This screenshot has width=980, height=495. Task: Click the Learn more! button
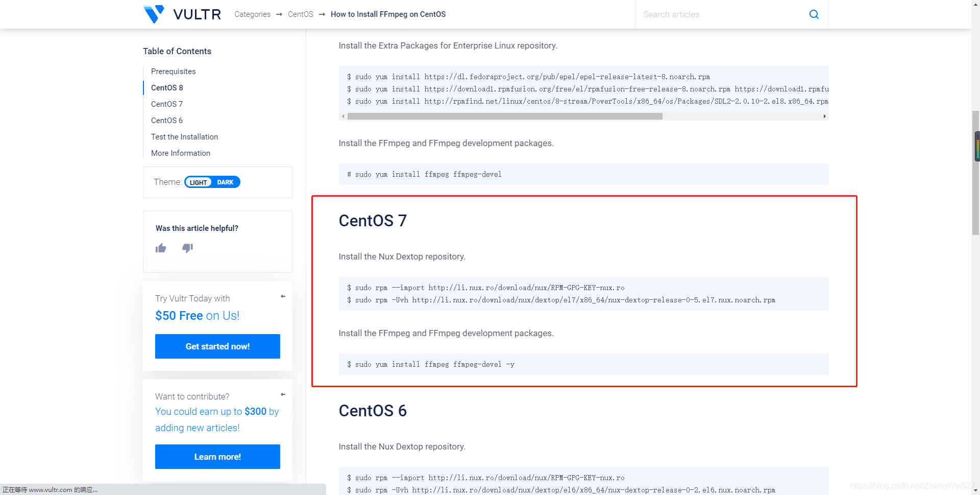point(217,457)
